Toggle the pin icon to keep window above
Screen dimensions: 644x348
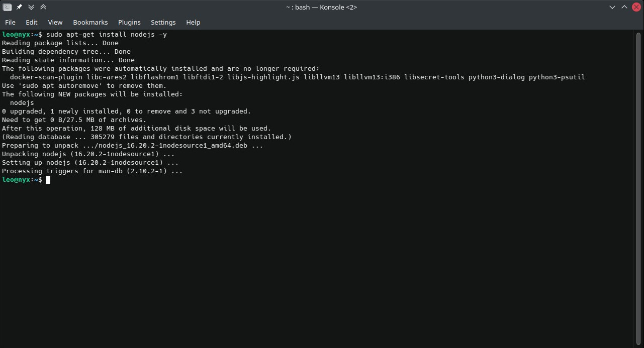click(19, 7)
